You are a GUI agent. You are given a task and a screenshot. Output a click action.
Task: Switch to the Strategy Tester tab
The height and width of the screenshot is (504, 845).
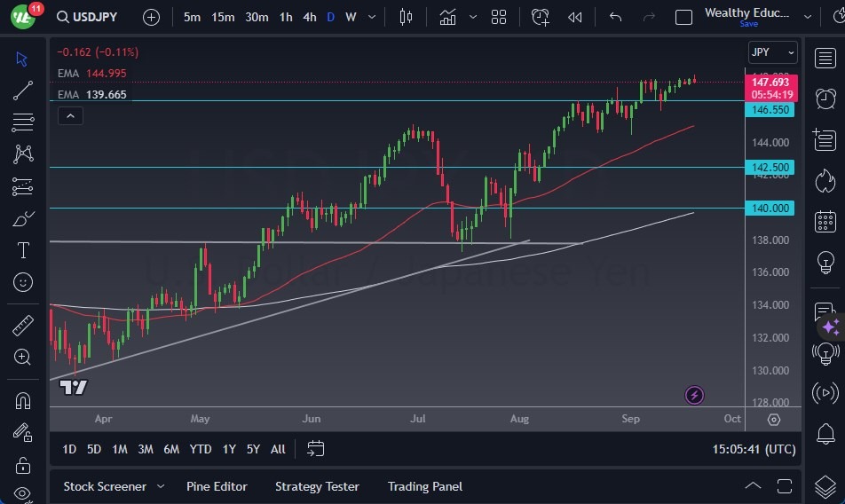(x=317, y=486)
